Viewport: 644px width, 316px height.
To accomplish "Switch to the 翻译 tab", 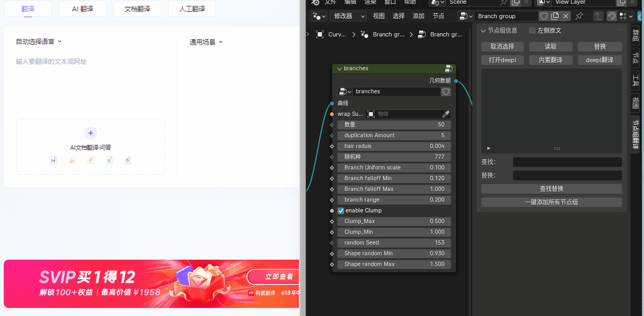I will pos(28,9).
